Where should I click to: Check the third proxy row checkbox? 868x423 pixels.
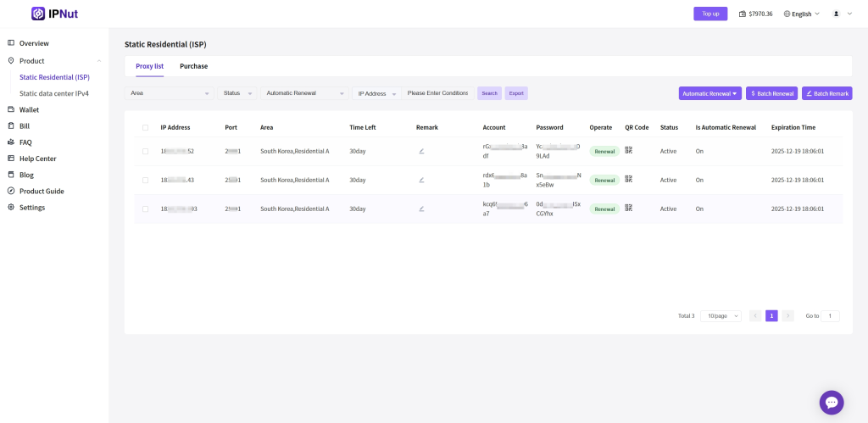[145, 209]
